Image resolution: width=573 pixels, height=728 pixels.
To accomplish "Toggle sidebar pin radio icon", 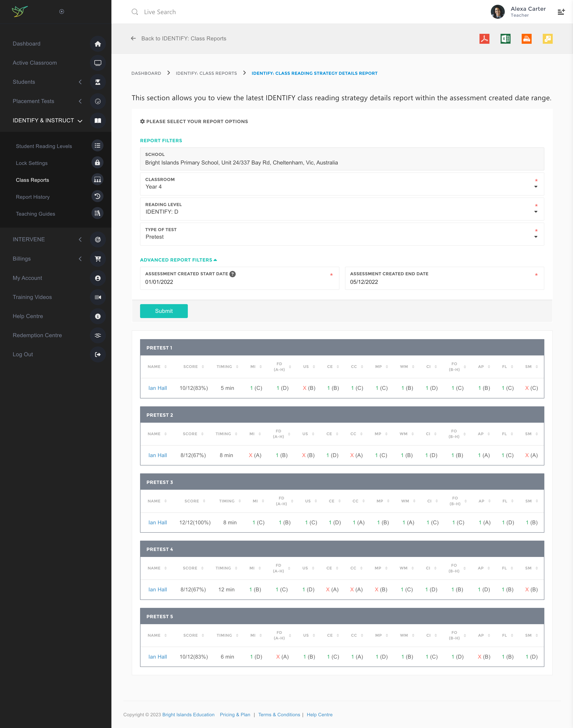I will [62, 12].
